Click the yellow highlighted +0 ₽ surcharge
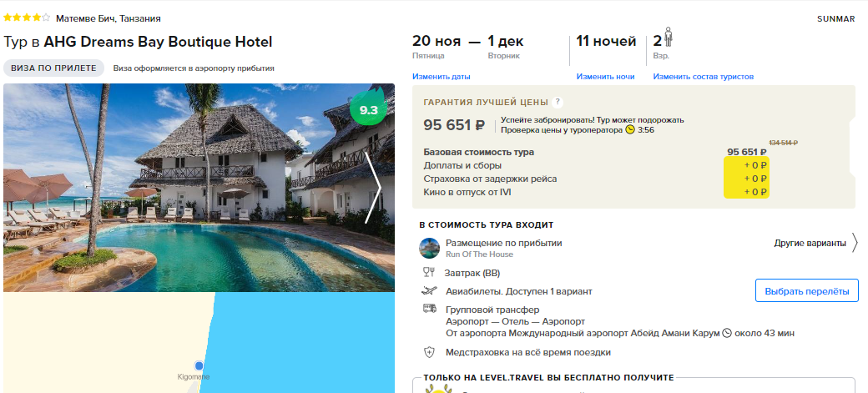The image size is (868, 393). pyautogui.click(x=746, y=165)
